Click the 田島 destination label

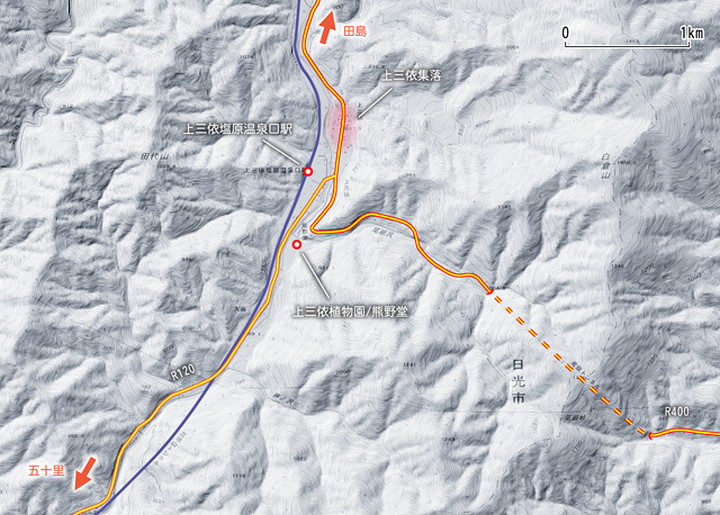[x=355, y=31]
